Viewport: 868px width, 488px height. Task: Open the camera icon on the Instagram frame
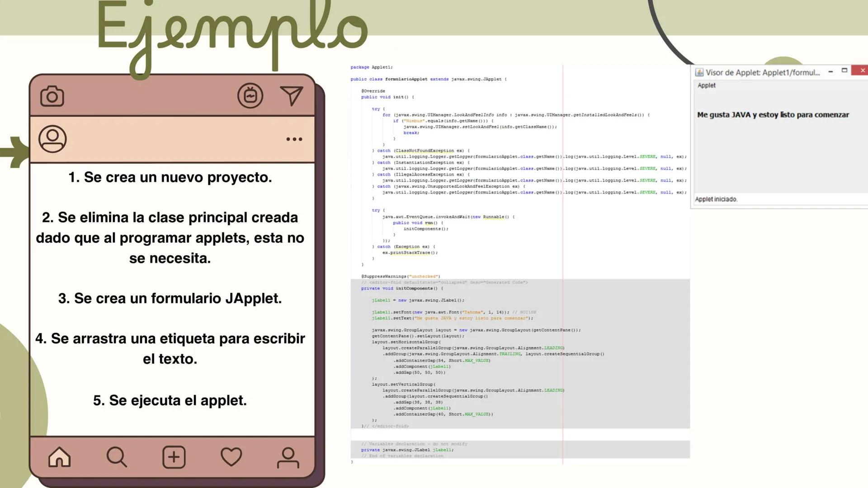(52, 95)
